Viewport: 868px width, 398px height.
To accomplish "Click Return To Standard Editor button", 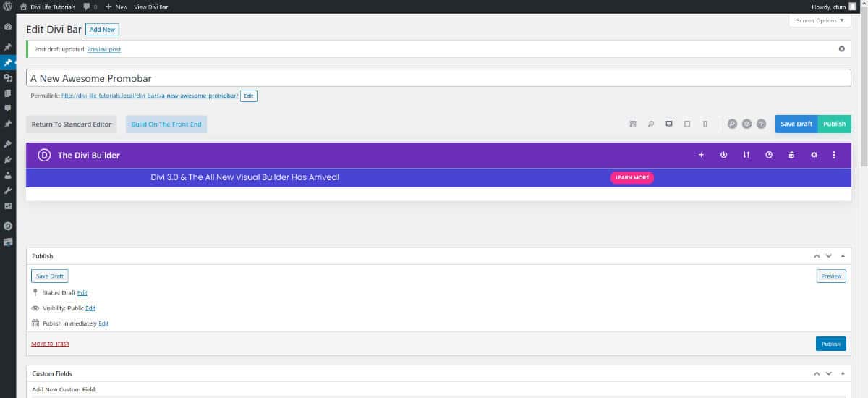I will click(x=71, y=124).
